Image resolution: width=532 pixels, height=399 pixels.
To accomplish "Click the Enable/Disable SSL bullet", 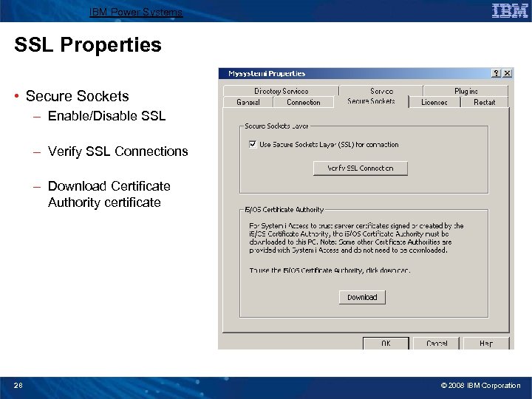I will click(x=106, y=116).
